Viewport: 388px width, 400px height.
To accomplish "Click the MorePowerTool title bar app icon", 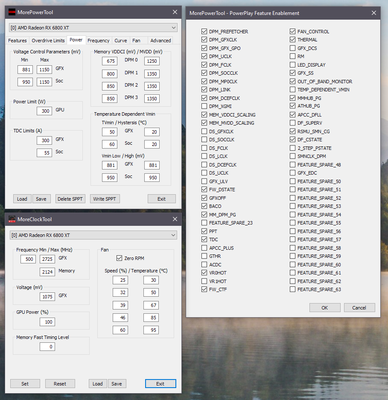I will pos(12,12).
